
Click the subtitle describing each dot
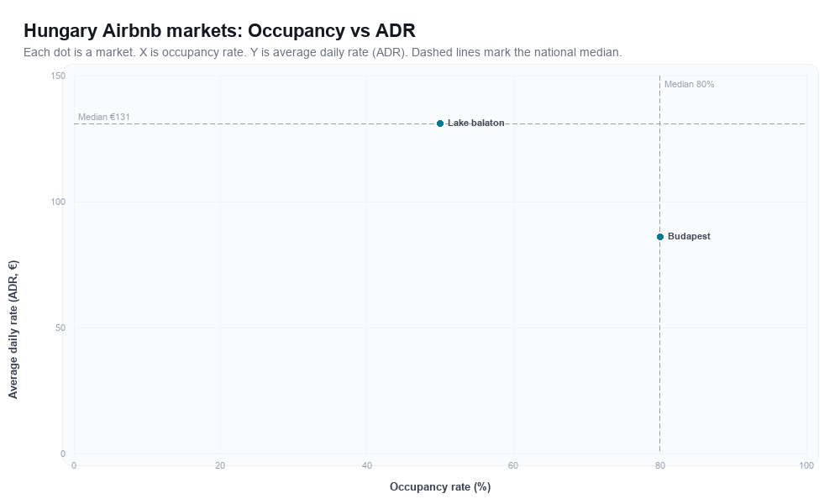[x=323, y=52]
